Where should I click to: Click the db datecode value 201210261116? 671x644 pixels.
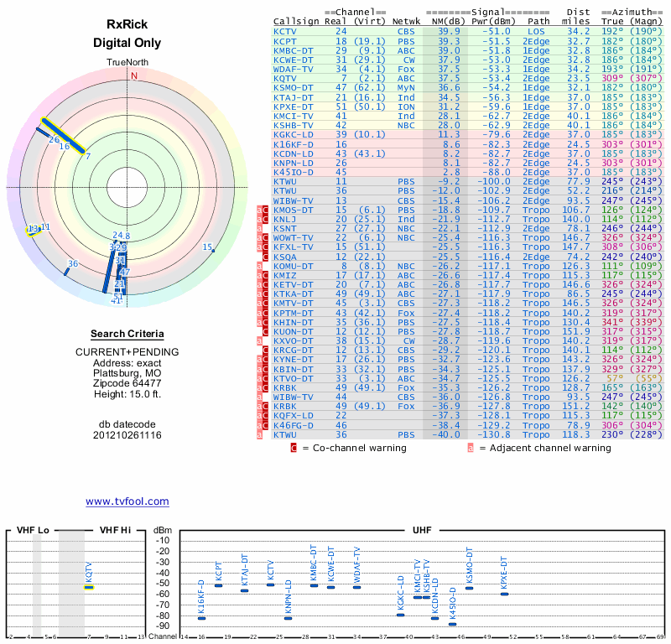(127, 435)
